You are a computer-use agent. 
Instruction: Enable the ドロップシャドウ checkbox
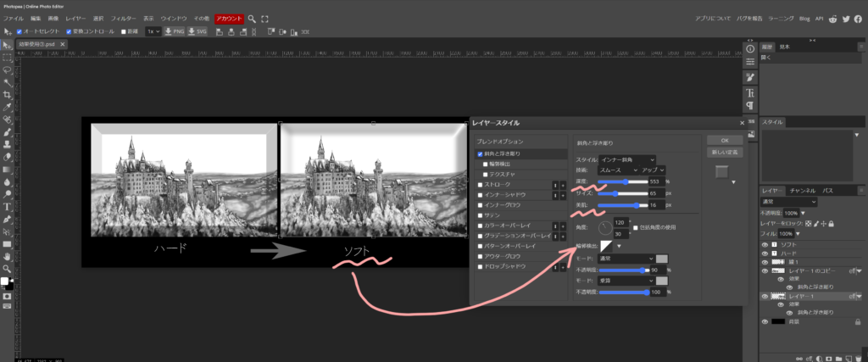481,266
